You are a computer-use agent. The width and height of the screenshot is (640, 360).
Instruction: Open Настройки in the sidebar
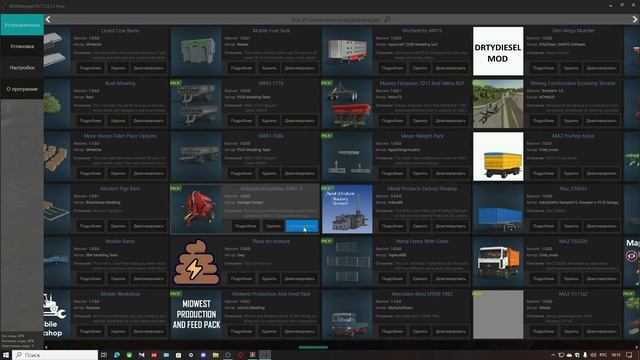tap(22, 67)
